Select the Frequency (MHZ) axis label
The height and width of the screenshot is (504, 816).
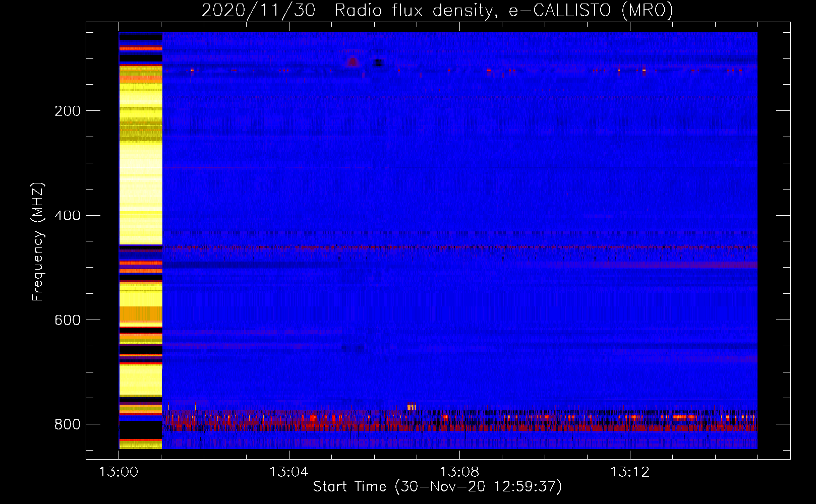point(38,242)
